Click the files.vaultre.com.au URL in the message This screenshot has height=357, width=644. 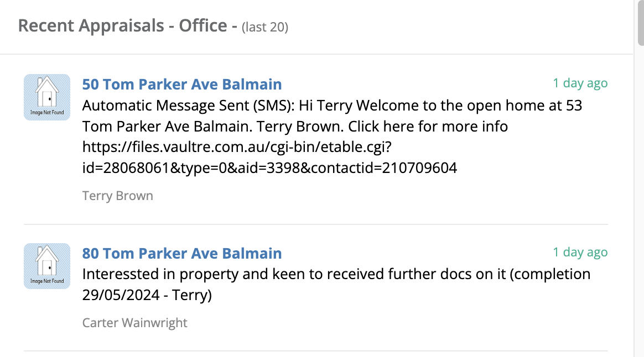237,147
